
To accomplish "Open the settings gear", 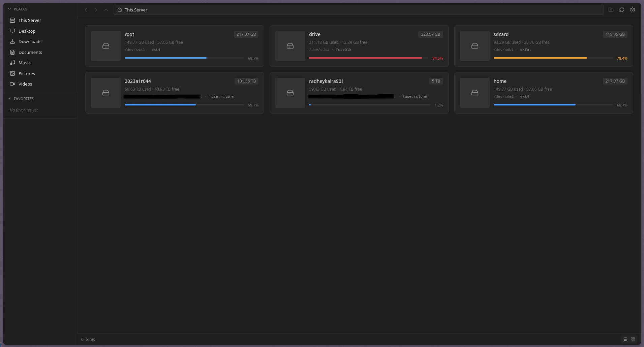I will tap(633, 10).
